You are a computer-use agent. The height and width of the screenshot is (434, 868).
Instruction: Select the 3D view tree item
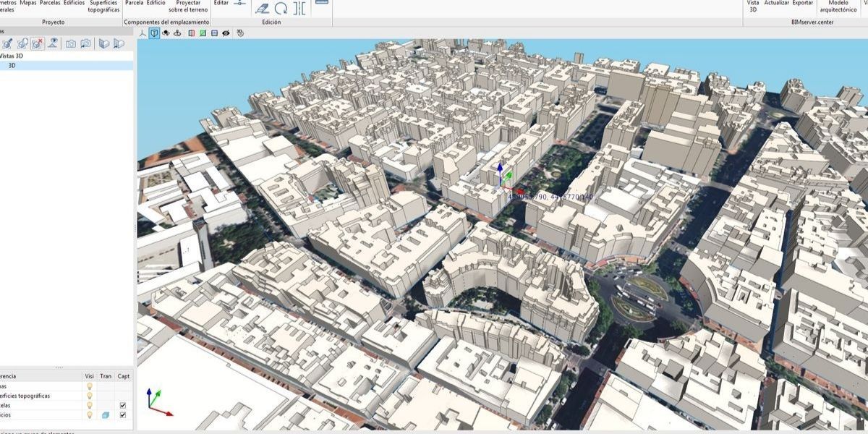[12, 66]
